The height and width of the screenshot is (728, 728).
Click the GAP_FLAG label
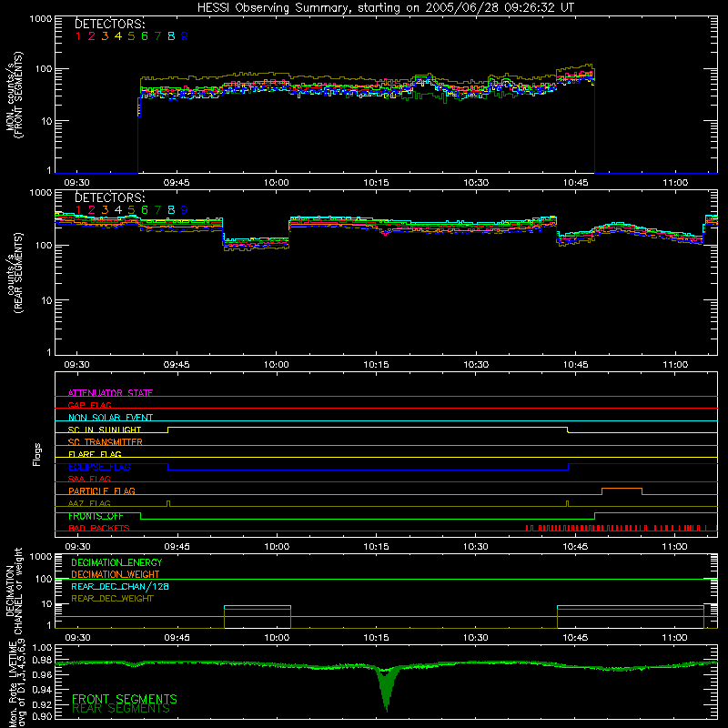pyautogui.click(x=89, y=405)
